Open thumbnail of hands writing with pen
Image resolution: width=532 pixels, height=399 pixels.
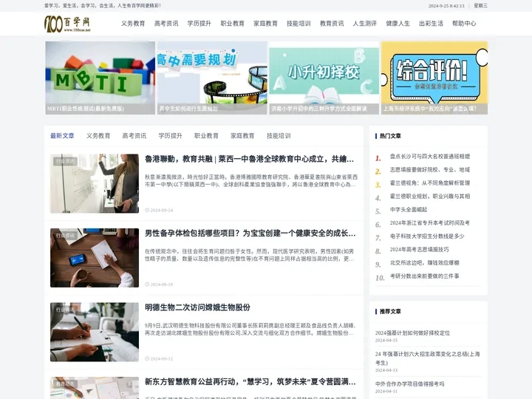[x=95, y=332]
